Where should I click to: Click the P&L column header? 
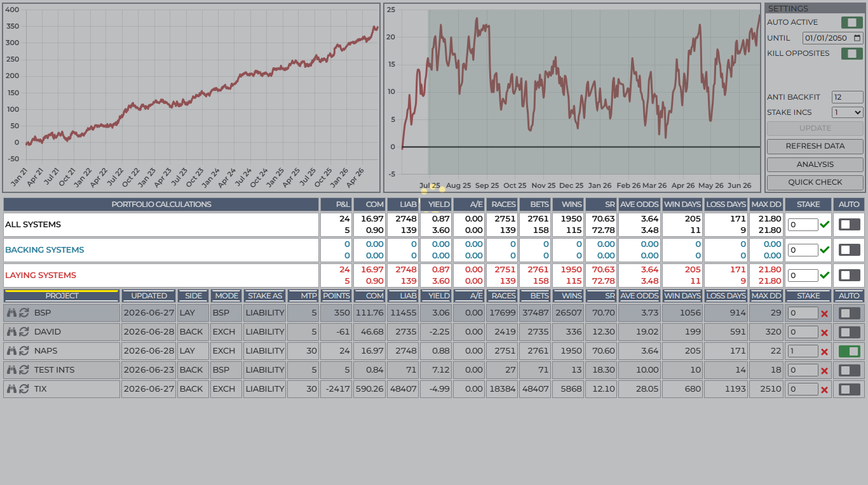coord(336,204)
